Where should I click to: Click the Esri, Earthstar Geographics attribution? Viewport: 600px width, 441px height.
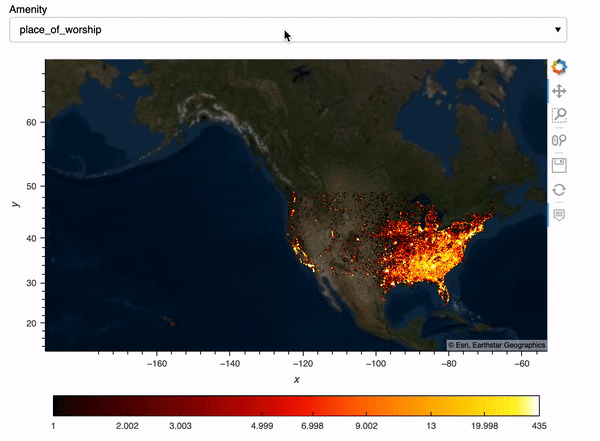coord(497,345)
